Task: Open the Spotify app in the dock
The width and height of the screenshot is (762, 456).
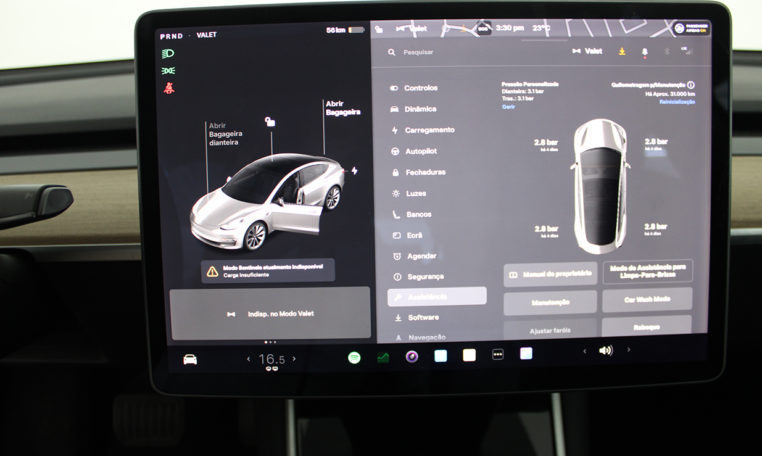Action: pyautogui.click(x=354, y=358)
